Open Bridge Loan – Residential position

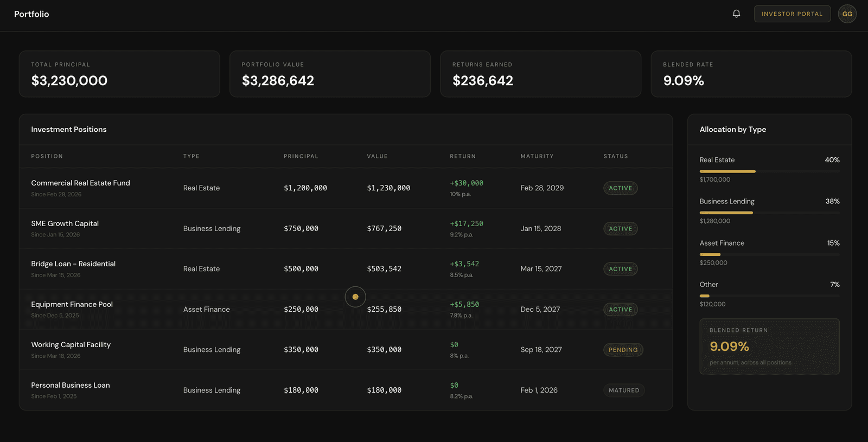346,269
